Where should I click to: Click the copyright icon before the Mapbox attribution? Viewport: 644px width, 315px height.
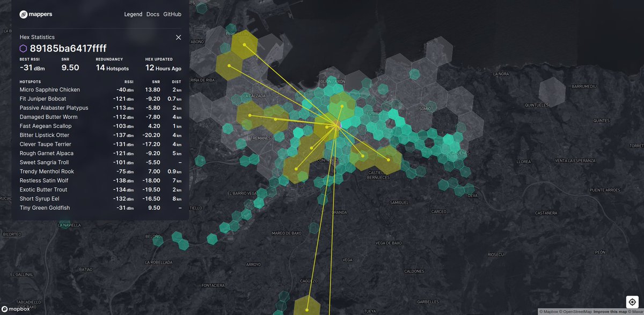[x=541, y=311]
